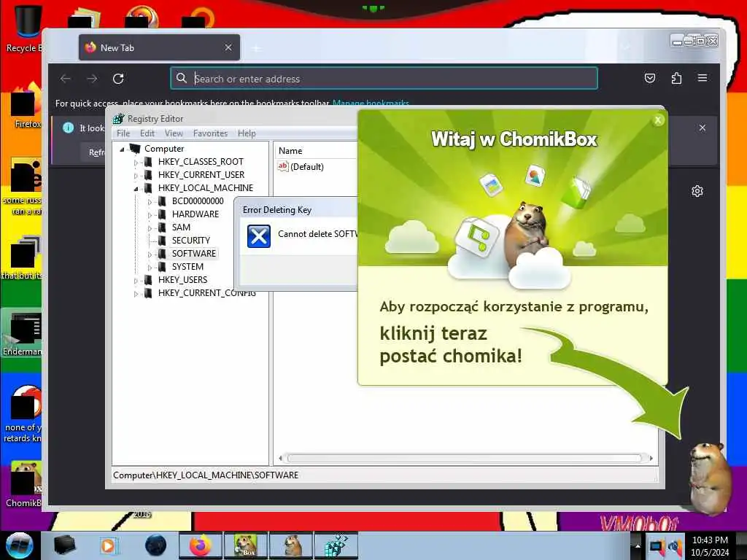Reload the Firefox page
The image size is (747, 560).
118,79
